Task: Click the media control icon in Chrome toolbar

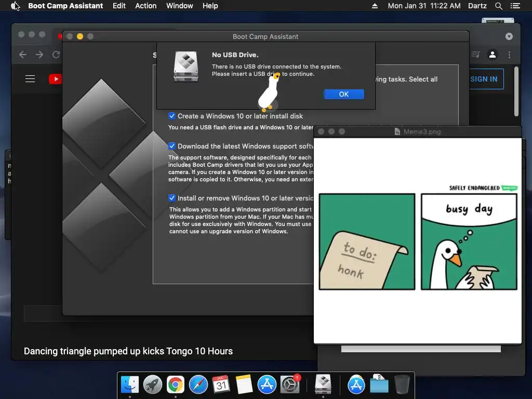Action: (476, 54)
